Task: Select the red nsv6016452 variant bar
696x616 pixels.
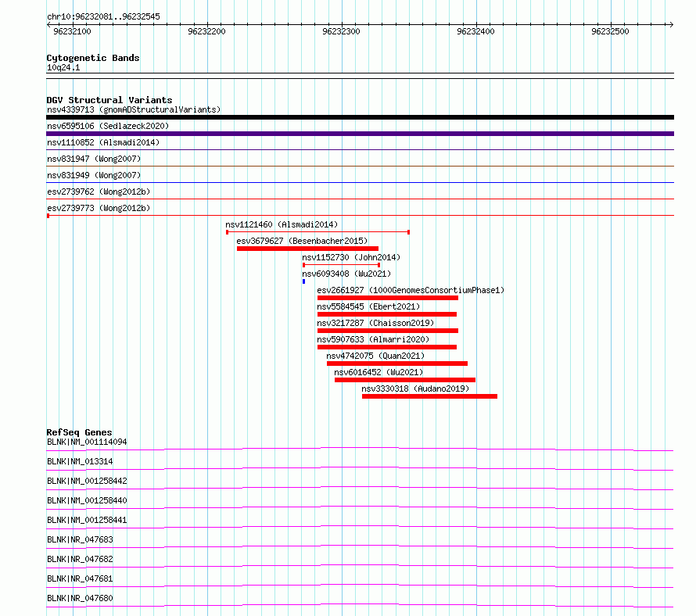Action: 405,380
